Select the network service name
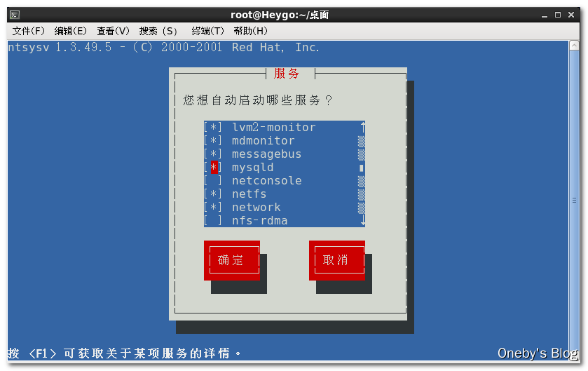 256,208
